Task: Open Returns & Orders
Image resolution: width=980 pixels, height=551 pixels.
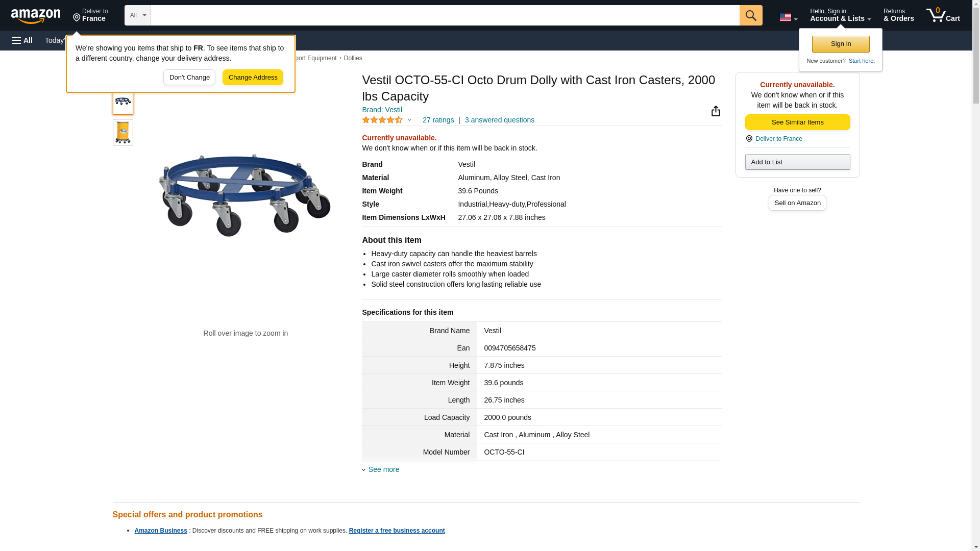Action: click(898, 15)
